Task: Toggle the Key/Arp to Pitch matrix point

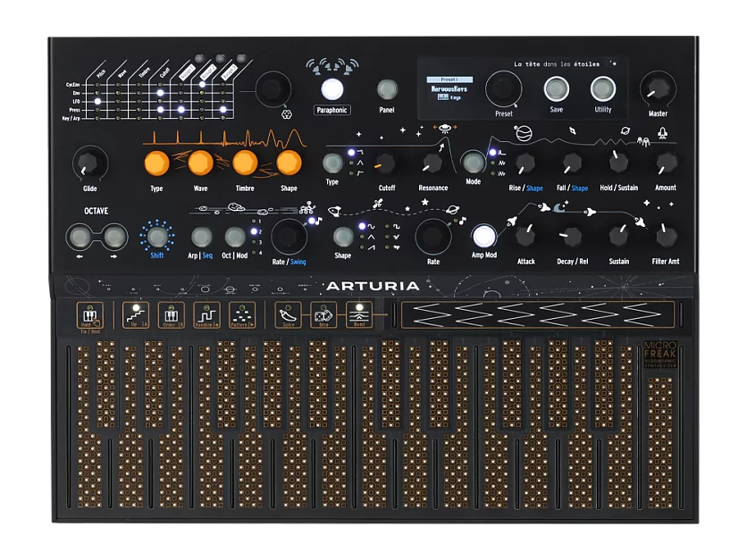Action: pyautogui.click(x=97, y=118)
